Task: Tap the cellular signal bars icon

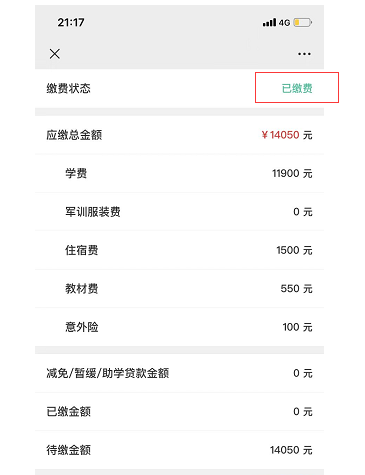Action: [x=269, y=22]
